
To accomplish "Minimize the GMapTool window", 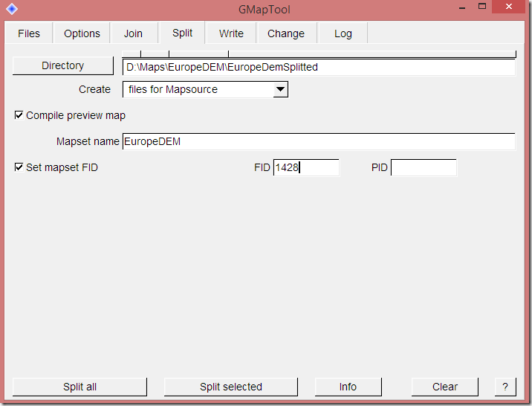I will click(x=462, y=7).
